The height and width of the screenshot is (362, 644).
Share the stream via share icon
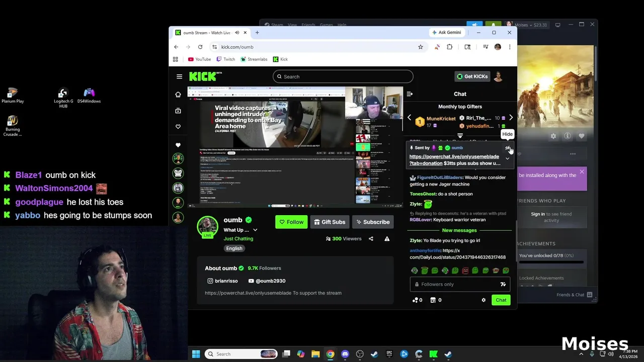371,239
